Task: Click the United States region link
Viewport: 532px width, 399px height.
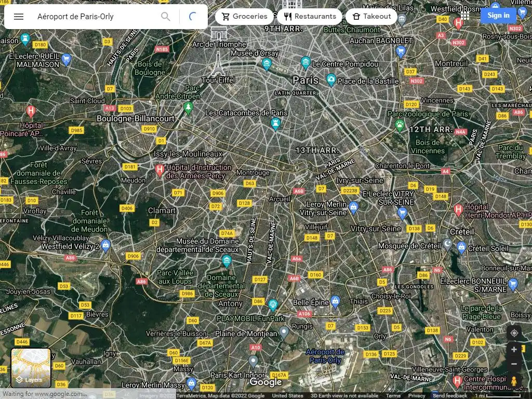Action: click(x=287, y=395)
